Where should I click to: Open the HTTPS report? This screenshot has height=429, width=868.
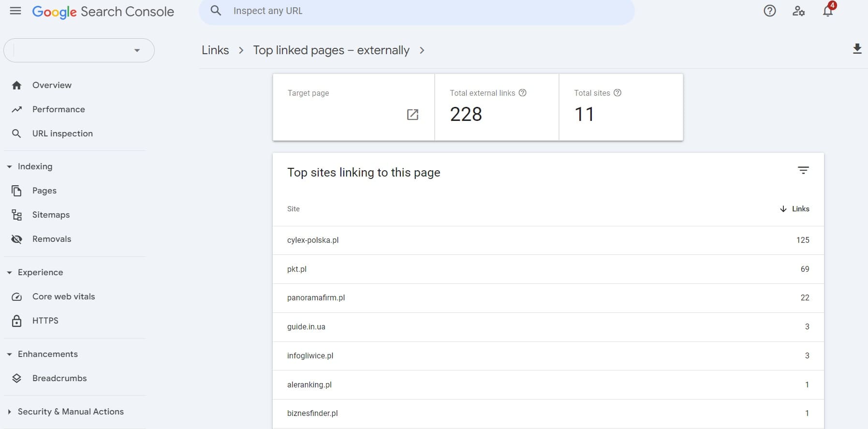pyautogui.click(x=45, y=321)
